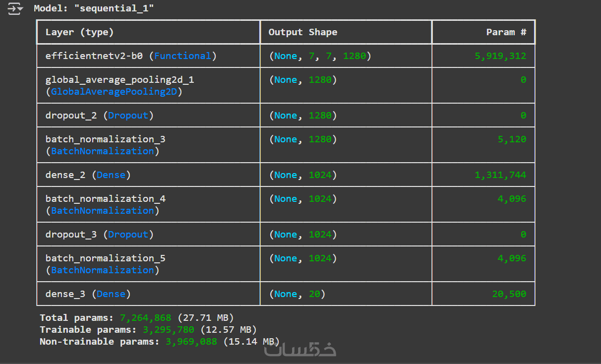Click the "GlobalAveragePooling2D" layer type text

point(117,92)
